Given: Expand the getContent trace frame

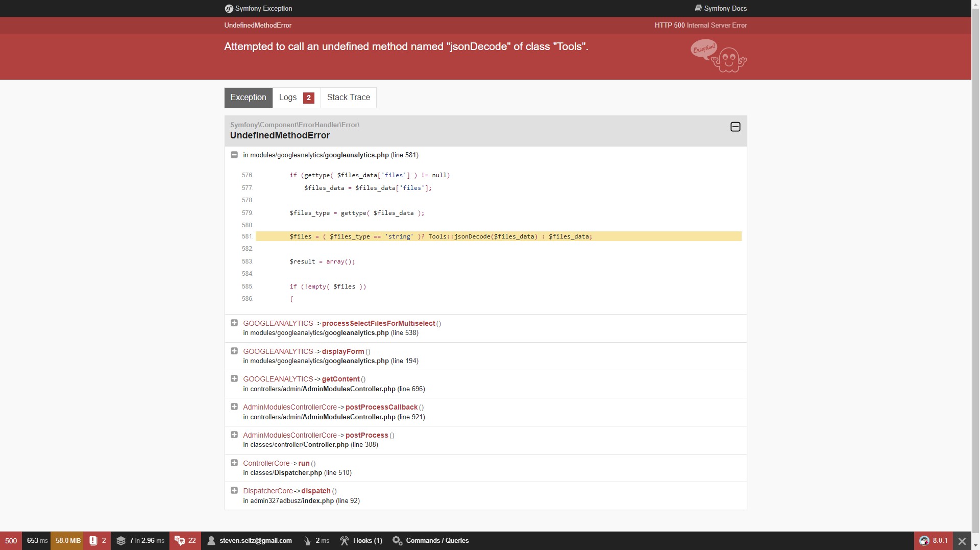Looking at the screenshot, I should [x=234, y=378].
